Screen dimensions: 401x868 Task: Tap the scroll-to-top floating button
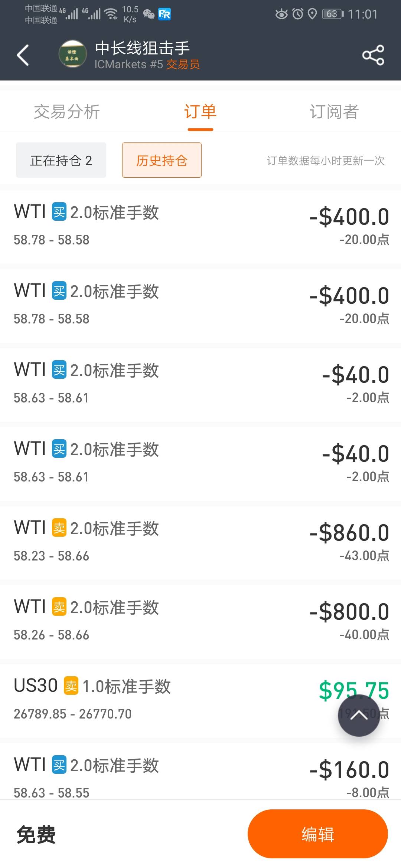tap(358, 715)
